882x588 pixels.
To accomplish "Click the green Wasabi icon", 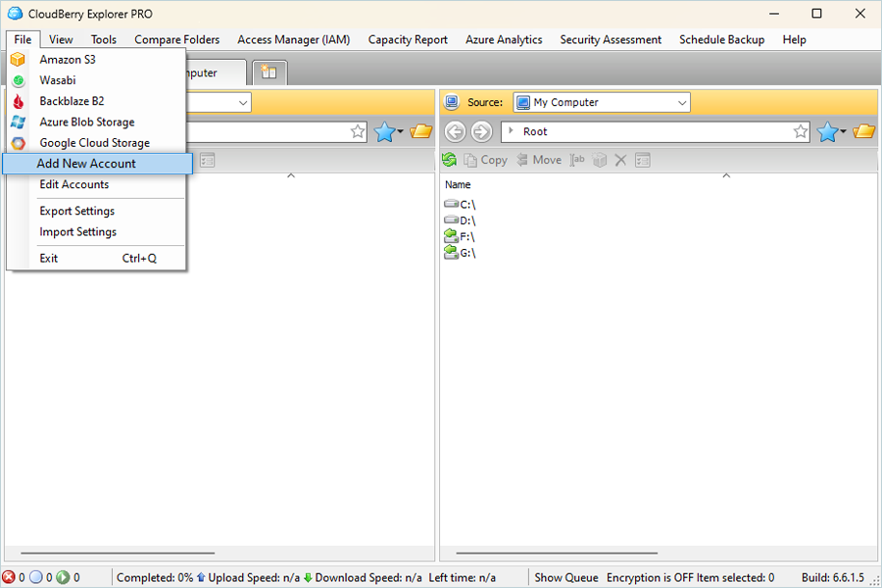I will click(18, 80).
